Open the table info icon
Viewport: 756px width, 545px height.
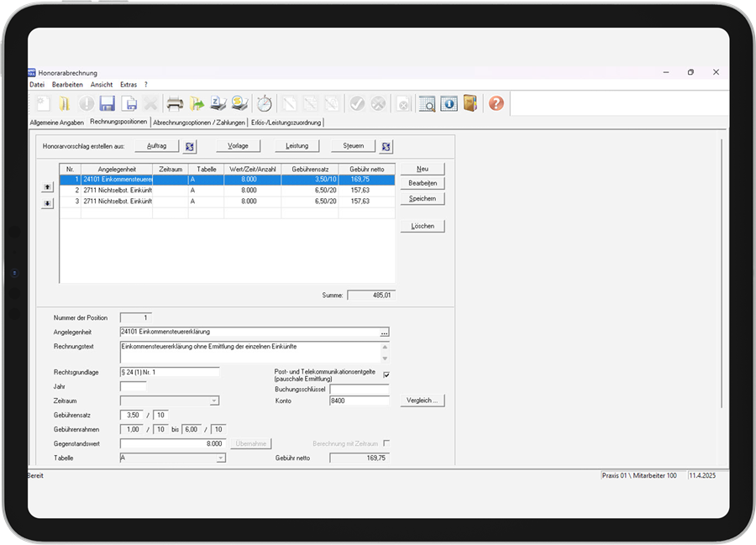[x=449, y=103]
